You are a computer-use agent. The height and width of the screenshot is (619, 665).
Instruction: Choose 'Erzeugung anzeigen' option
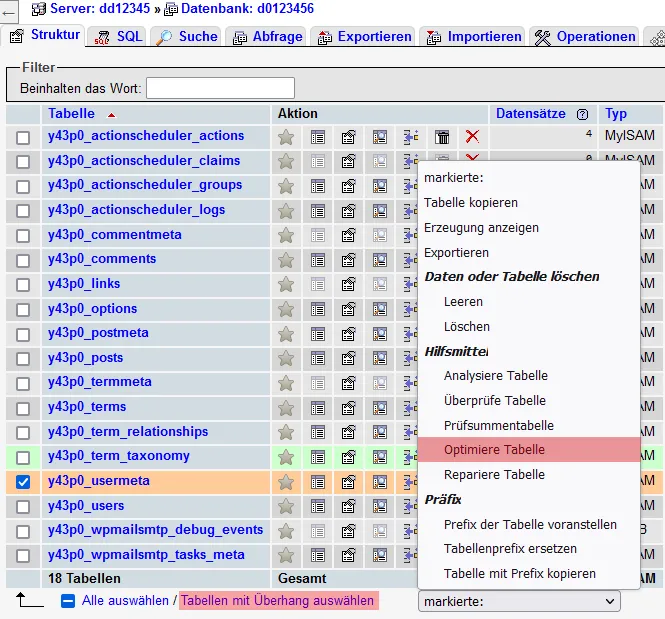tap(529, 228)
